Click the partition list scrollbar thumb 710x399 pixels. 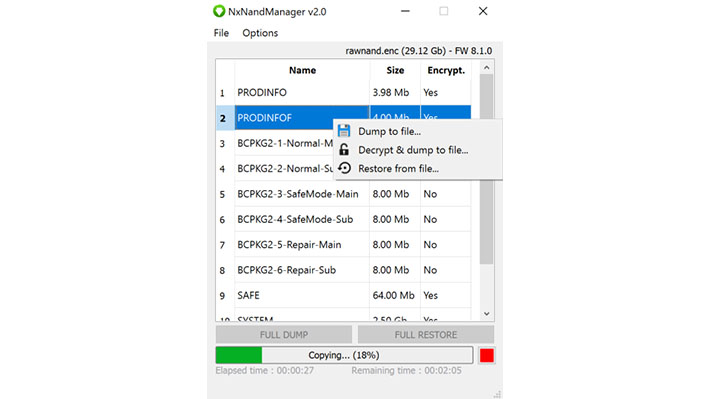pos(487,169)
